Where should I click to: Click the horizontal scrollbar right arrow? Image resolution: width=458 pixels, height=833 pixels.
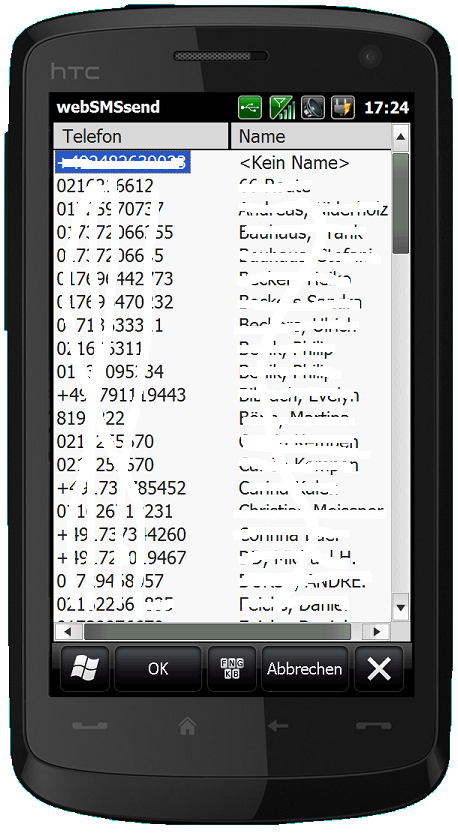pos(377,631)
